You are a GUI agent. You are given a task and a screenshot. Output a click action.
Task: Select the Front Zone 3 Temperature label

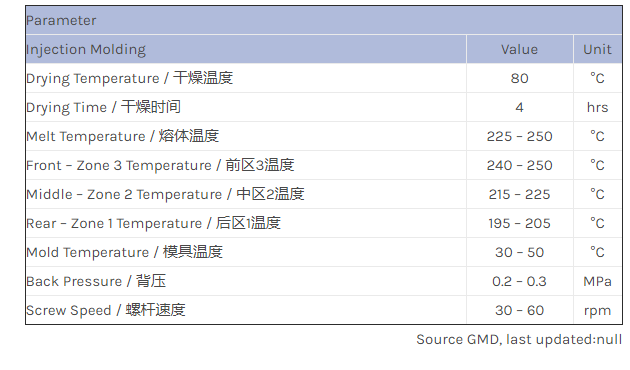tap(160, 165)
